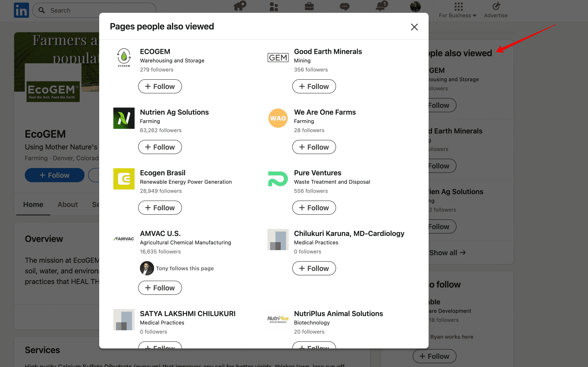
Task: Open Show all in the also viewed panel
Action: tap(447, 252)
